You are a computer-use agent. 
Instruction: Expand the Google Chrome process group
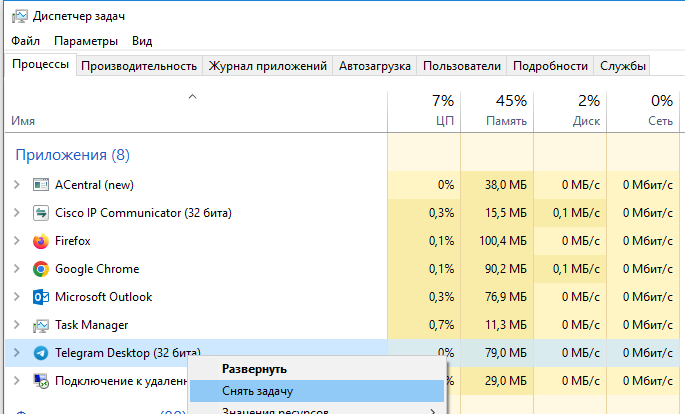(x=17, y=269)
